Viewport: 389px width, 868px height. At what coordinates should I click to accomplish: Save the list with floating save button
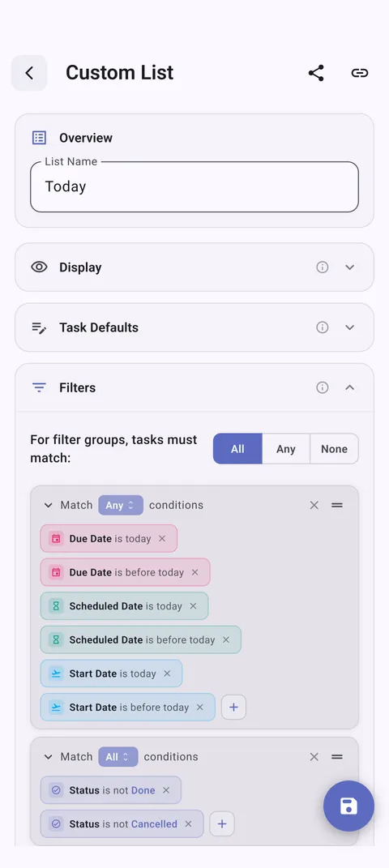tap(348, 806)
